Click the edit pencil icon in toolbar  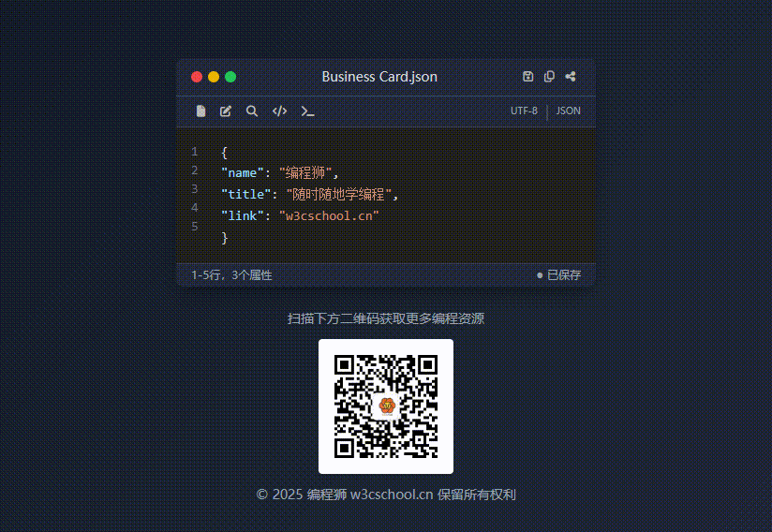[x=226, y=111]
